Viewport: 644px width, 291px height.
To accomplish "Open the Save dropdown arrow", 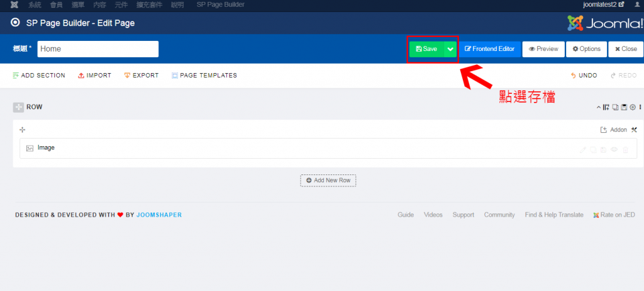I will click(x=450, y=49).
